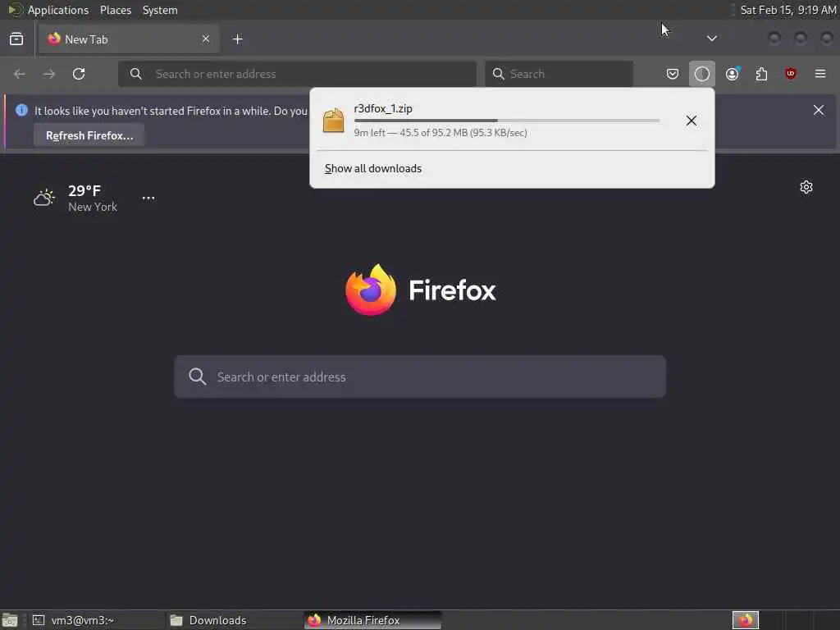Expand the list all tabs chevron
This screenshot has width=840, height=630.
(711, 39)
